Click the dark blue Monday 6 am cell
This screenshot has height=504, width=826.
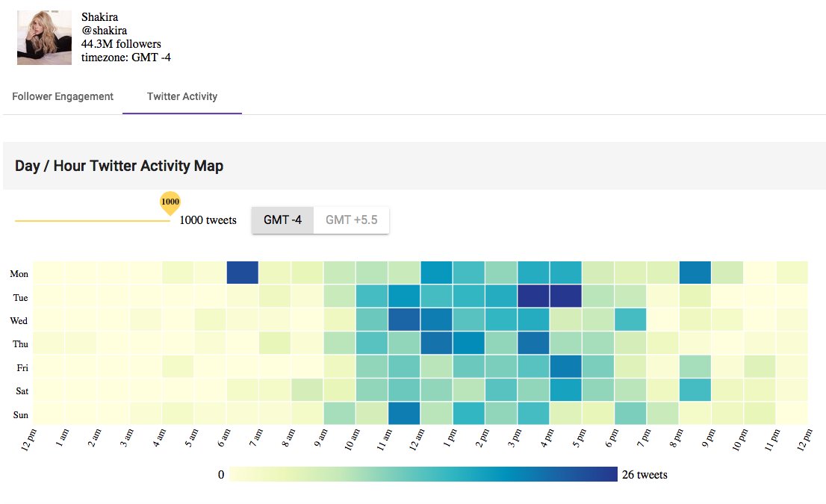(x=242, y=273)
